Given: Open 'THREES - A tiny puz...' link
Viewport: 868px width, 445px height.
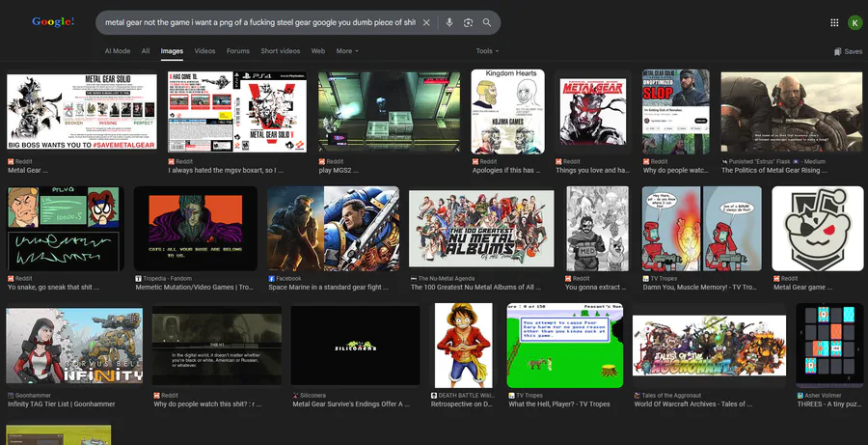Looking at the screenshot, I should click(x=829, y=404).
